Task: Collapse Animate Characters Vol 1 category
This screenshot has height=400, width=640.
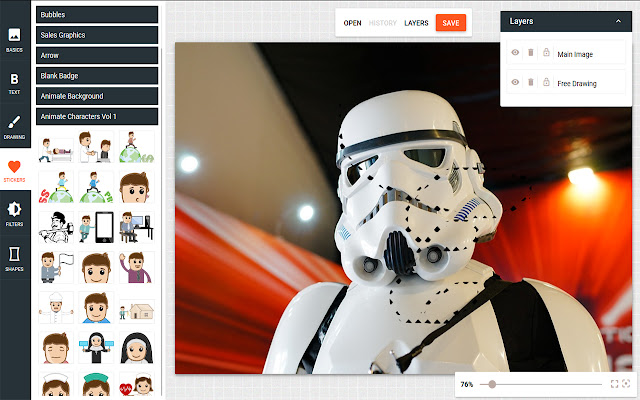Action: tap(97, 117)
